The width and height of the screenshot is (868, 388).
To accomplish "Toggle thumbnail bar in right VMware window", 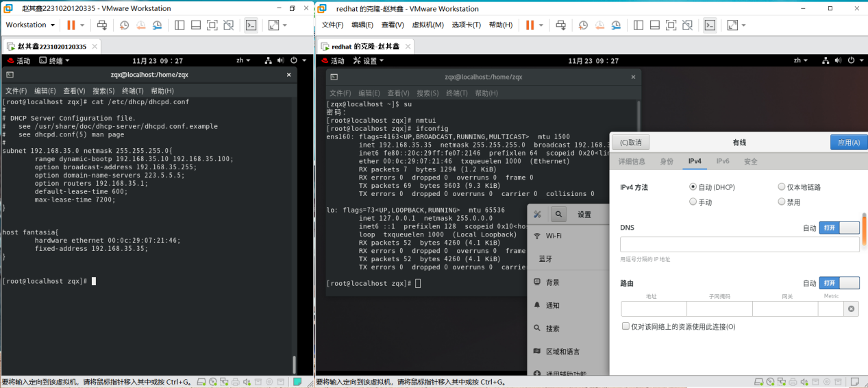I will click(655, 25).
